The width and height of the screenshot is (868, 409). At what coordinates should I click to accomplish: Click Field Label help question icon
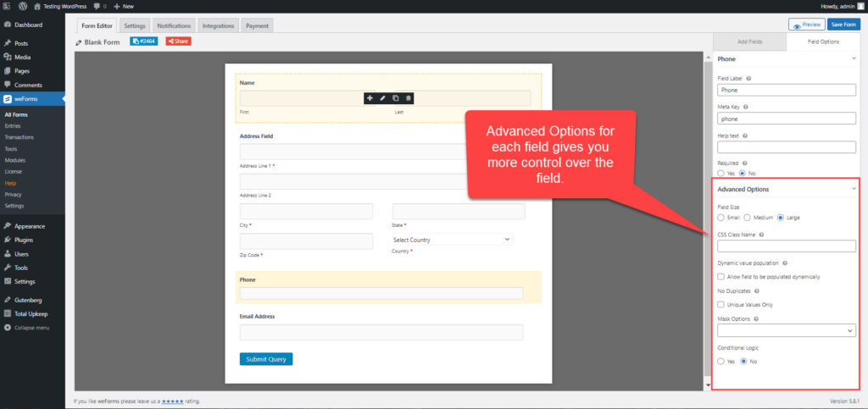point(749,79)
